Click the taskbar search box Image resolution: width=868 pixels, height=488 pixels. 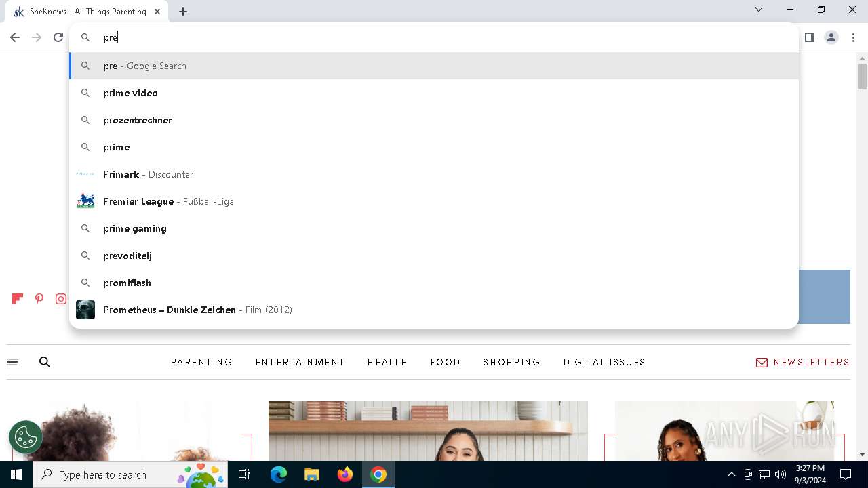point(130,474)
